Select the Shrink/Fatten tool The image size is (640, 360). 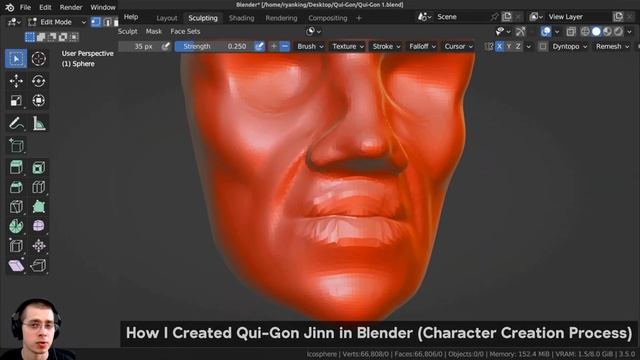[x=38, y=246]
